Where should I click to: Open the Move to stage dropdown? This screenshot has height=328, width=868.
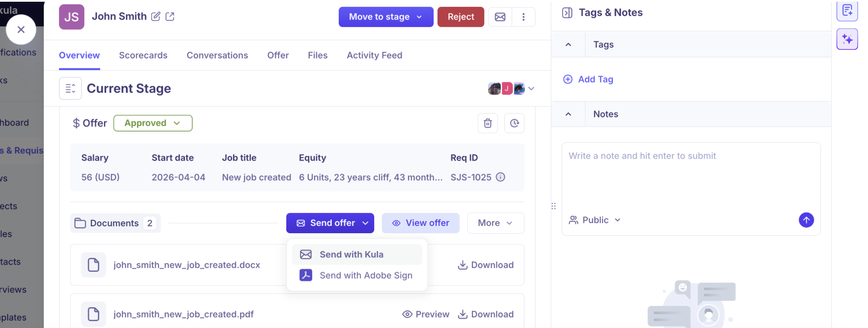point(385,17)
